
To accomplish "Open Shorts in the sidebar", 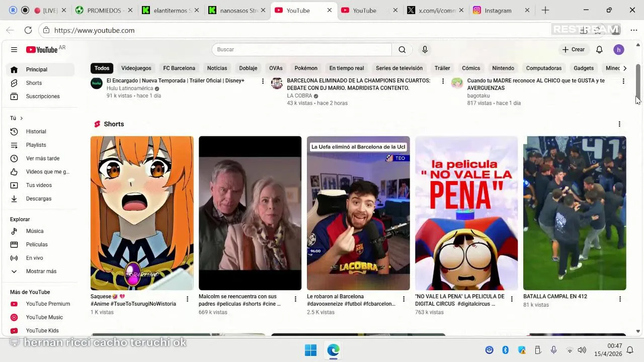I will [40, 83].
